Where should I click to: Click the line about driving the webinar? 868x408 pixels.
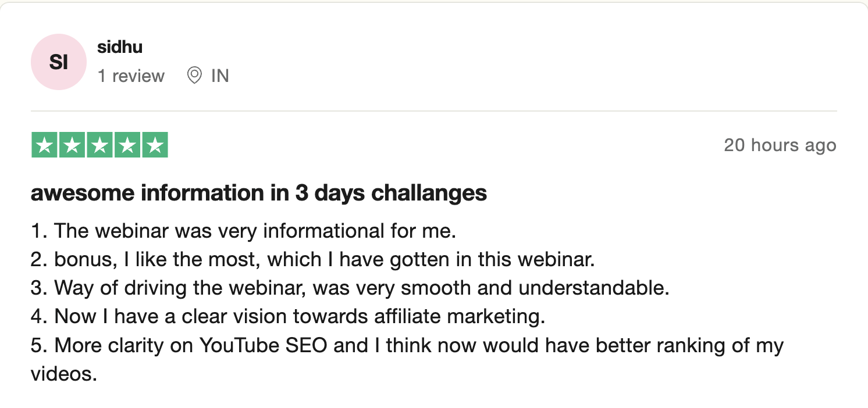pyautogui.click(x=349, y=288)
